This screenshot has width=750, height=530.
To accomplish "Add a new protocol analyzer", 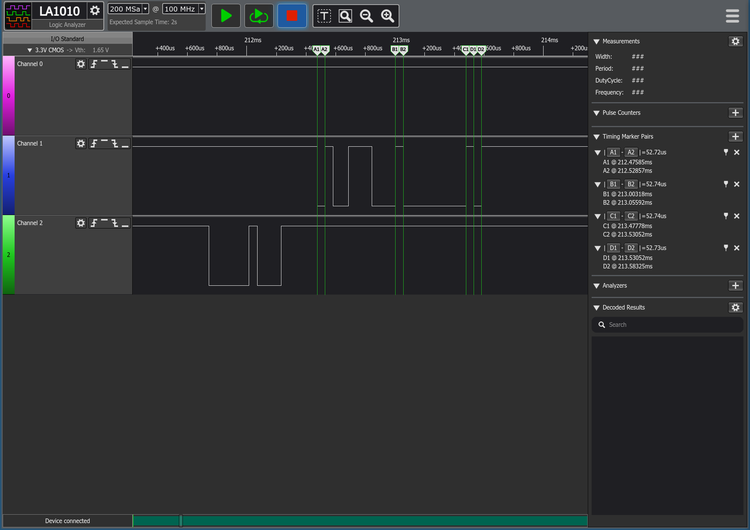I will 735,286.
